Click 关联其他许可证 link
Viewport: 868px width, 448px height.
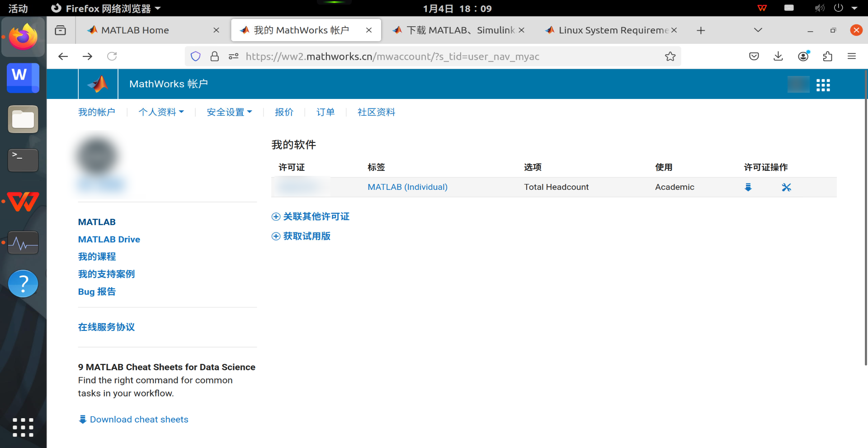tap(316, 217)
